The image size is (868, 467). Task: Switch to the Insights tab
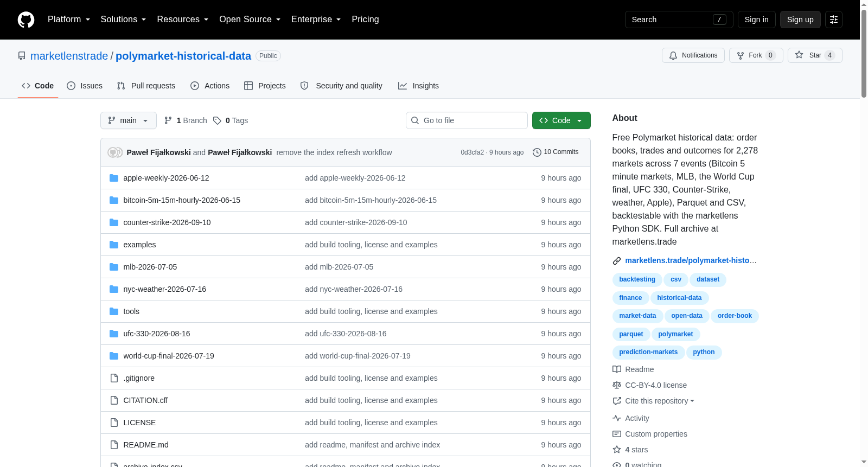(418, 86)
